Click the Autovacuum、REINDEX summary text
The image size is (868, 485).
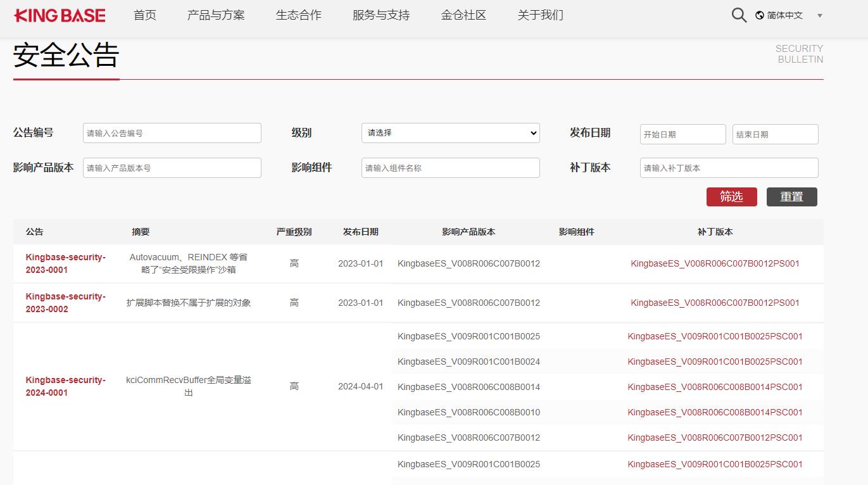[189, 263]
